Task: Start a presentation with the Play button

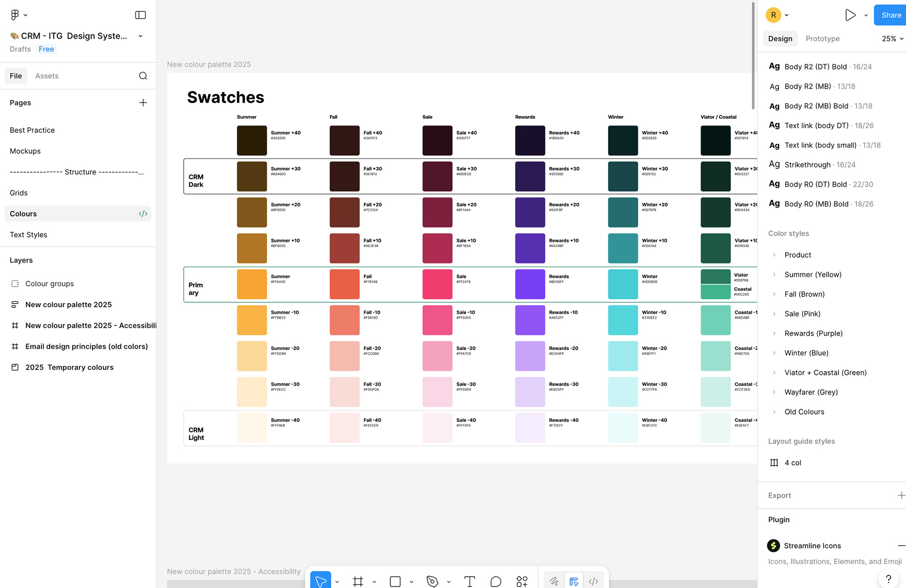Action: 850,15
